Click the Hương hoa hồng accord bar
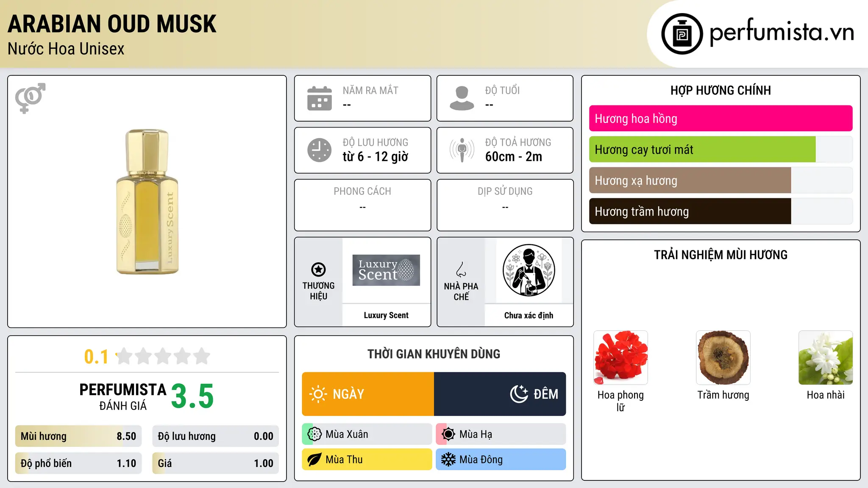 point(721,119)
